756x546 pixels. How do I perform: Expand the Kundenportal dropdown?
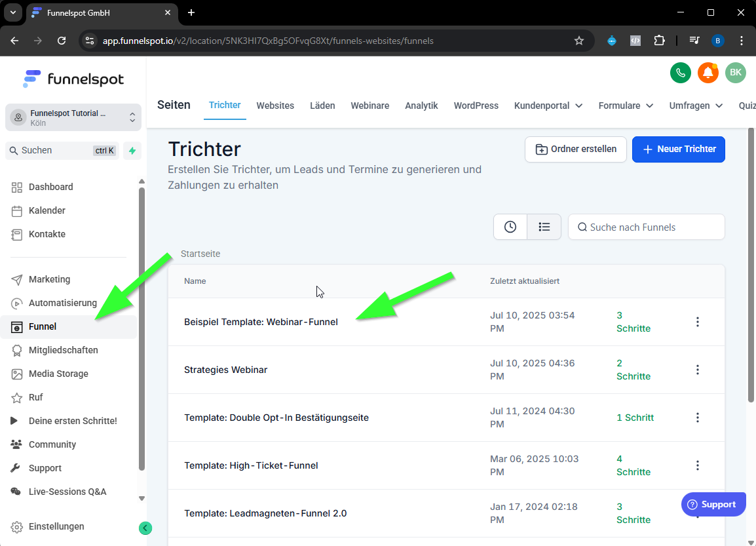tap(548, 106)
